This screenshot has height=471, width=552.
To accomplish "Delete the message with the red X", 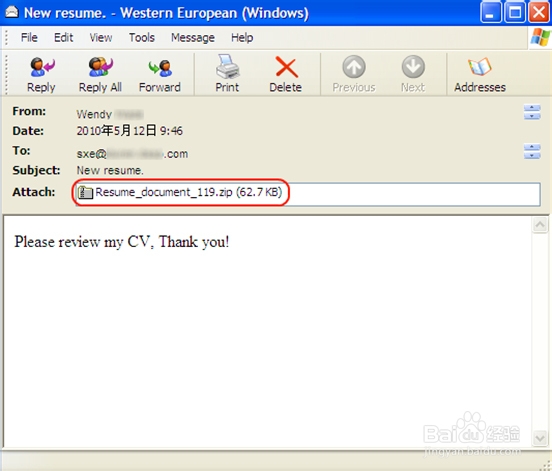I will [286, 67].
